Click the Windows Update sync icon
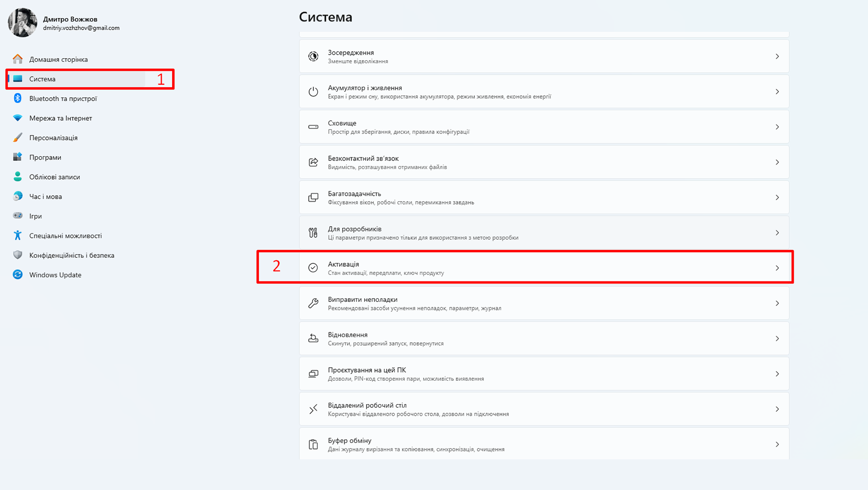This screenshot has width=868, height=490. click(x=18, y=275)
